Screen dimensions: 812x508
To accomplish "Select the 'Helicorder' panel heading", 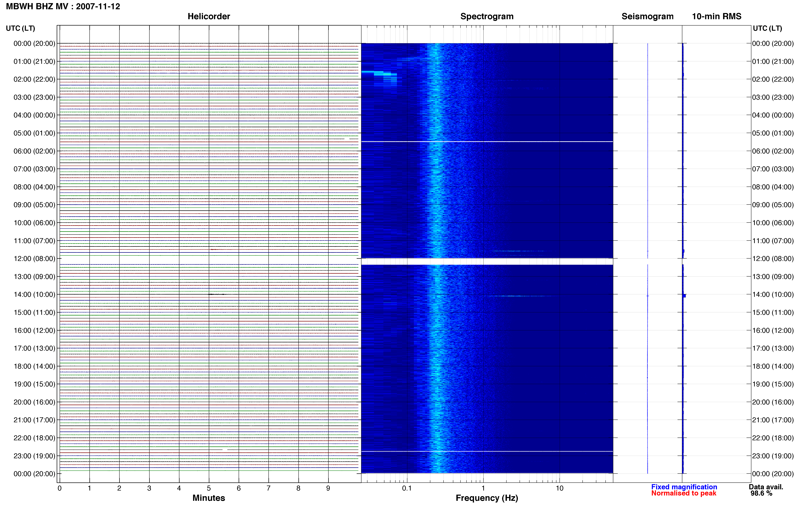I will click(209, 16).
